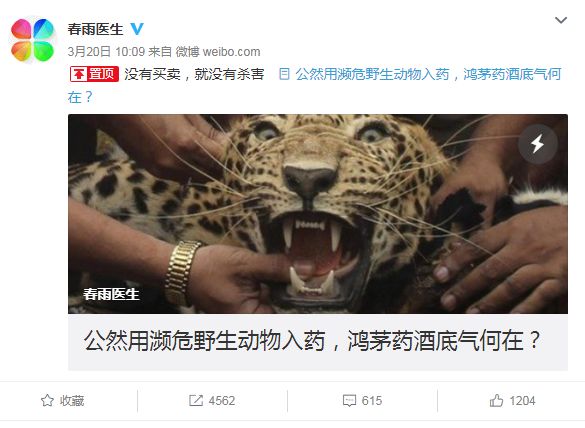Click article card title below image
This screenshot has height=428, width=585.
coord(313,341)
